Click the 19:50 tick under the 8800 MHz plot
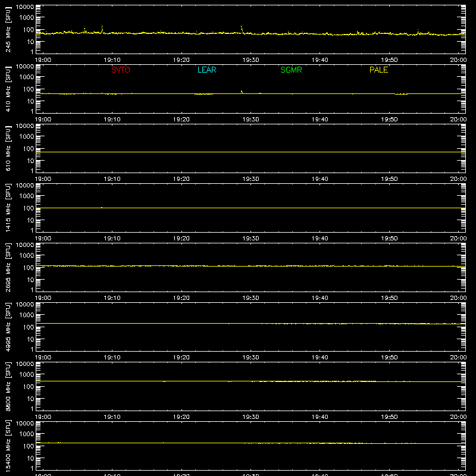This screenshot has height=476, width=476. click(389, 417)
